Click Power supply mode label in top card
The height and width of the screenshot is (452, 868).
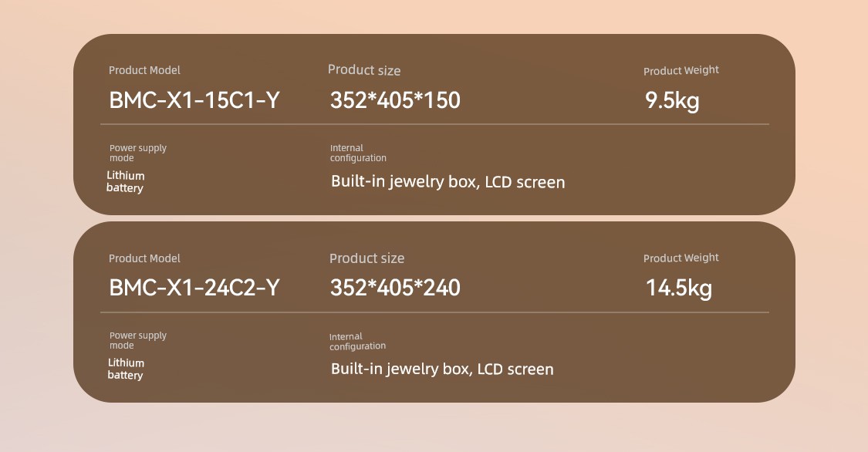click(138, 153)
